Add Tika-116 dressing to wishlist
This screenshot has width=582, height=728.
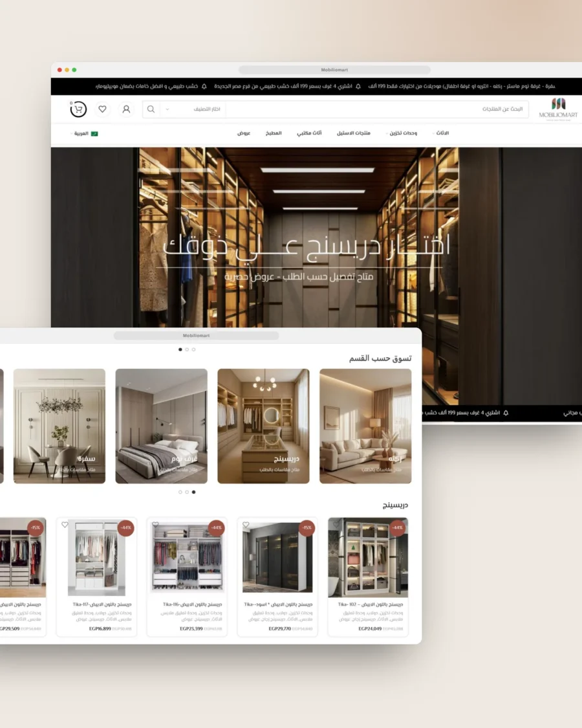click(155, 525)
